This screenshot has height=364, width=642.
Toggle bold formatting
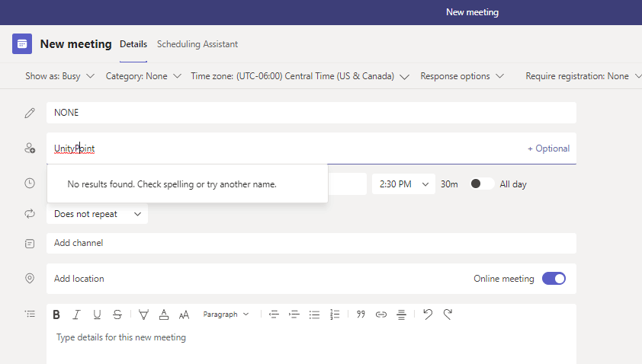(56, 315)
